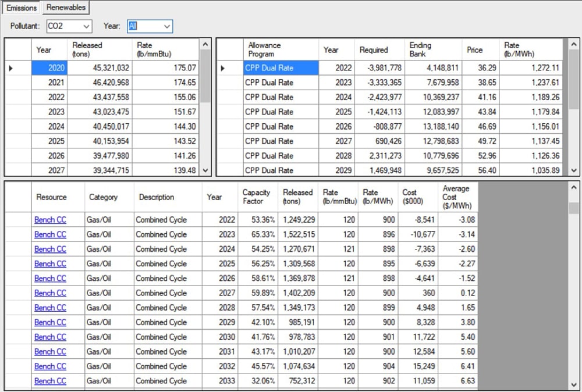Click the up scroll arrow on the resource table
The image size is (582, 392).
tap(574, 187)
